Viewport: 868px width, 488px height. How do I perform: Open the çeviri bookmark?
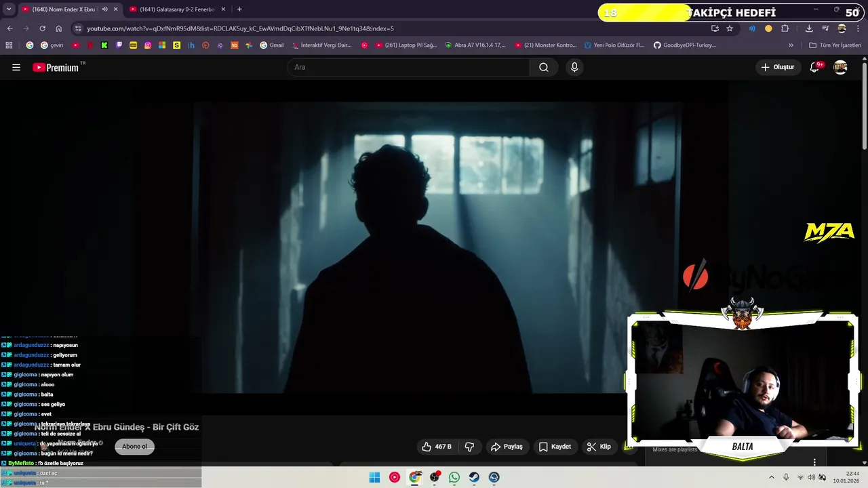(x=52, y=45)
